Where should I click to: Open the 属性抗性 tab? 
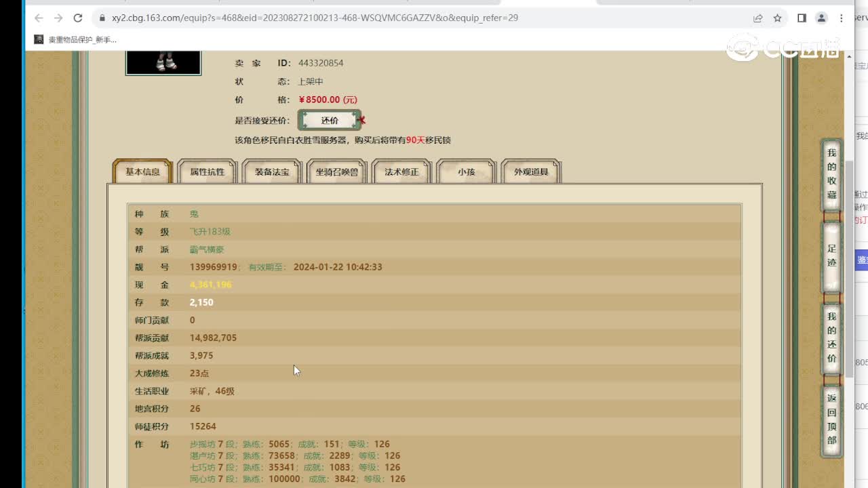click(x=207, y=171)
